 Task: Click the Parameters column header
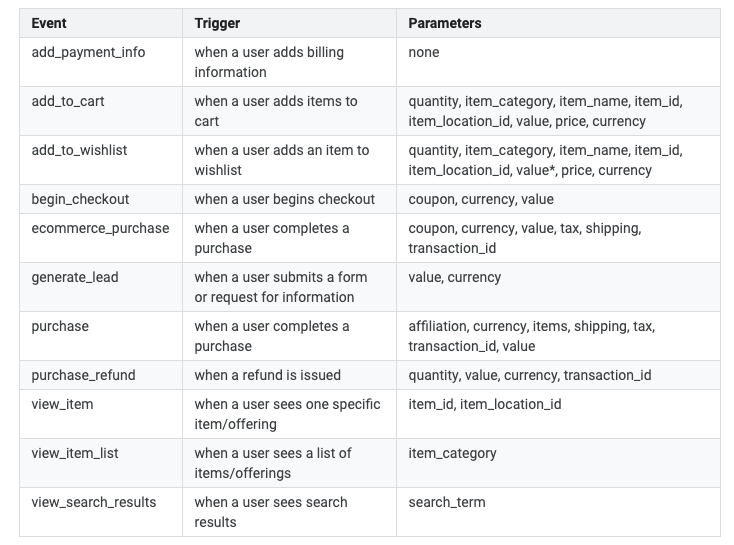(x=444, y=23)
